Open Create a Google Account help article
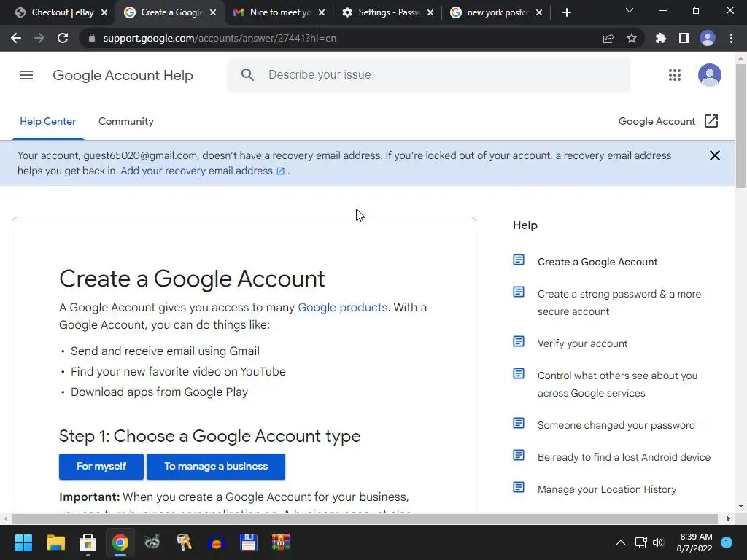The image size is (747, 560). point(597,262)
